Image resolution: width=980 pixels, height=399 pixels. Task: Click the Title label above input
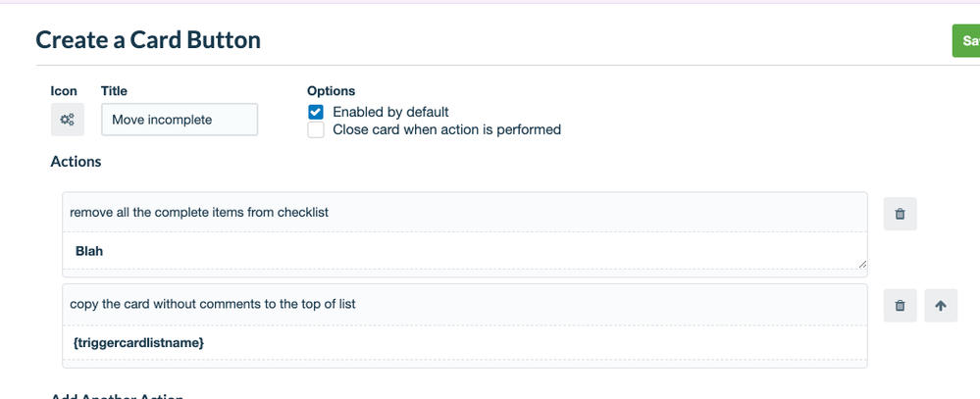114,91
